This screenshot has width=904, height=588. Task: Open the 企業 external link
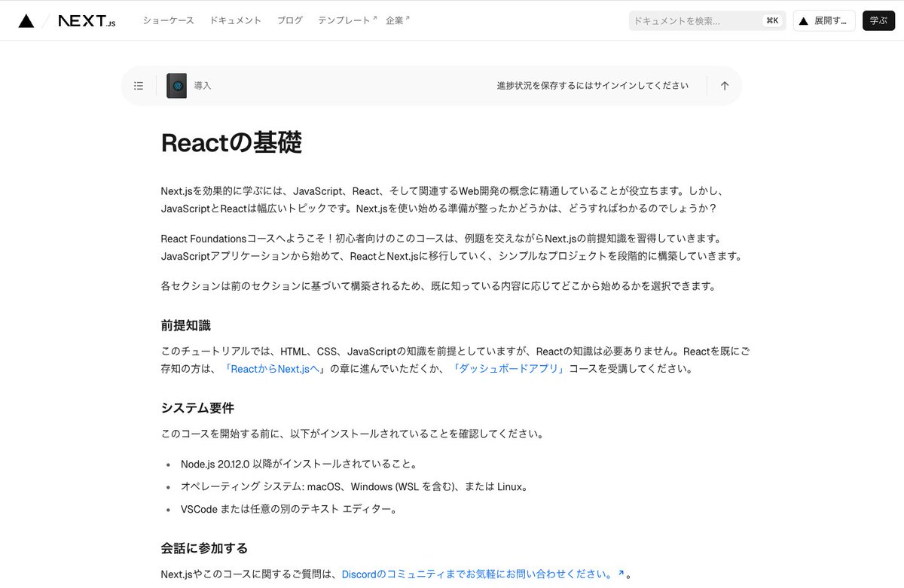coord(397,21)
